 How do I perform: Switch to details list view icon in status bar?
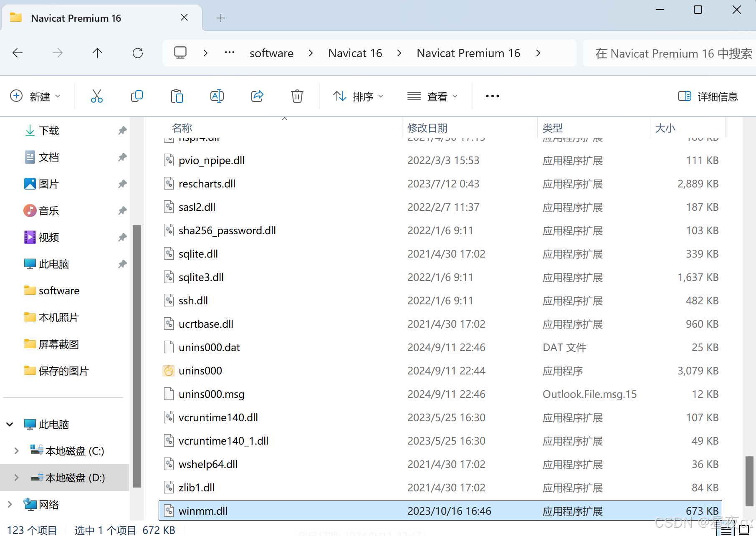[x=726, y=531]
